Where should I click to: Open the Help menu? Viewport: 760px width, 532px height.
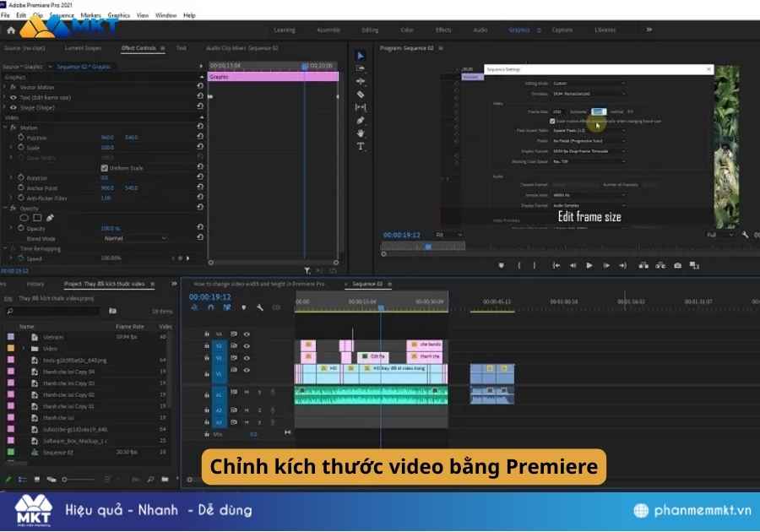click(x=189, y=15)
